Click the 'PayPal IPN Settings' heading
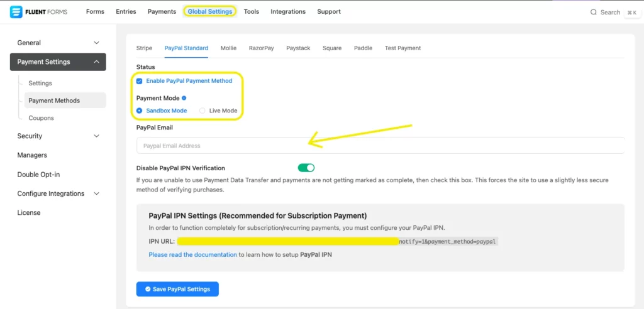Screen dimensions: 644x309 [257, 215]
